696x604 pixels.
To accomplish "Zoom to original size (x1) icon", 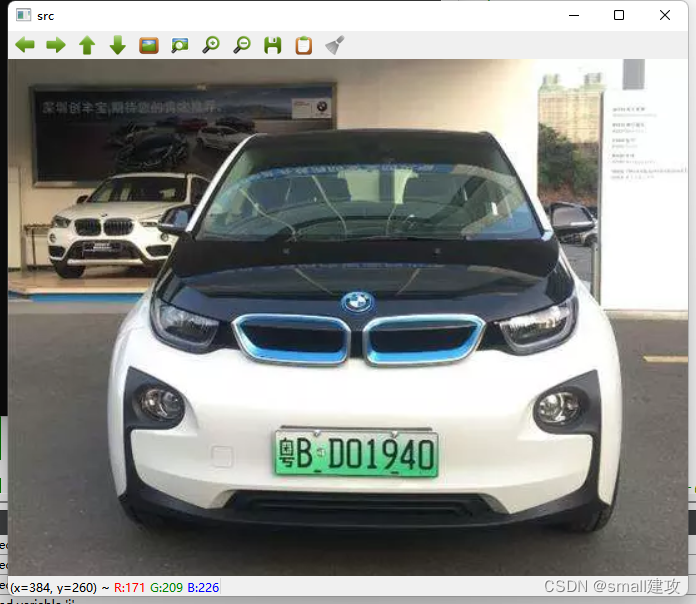I will [x=149, y=45].
